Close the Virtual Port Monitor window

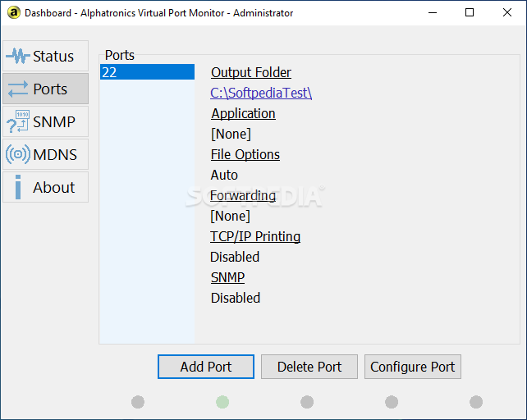pyautogui.click(x=507, y=13)
